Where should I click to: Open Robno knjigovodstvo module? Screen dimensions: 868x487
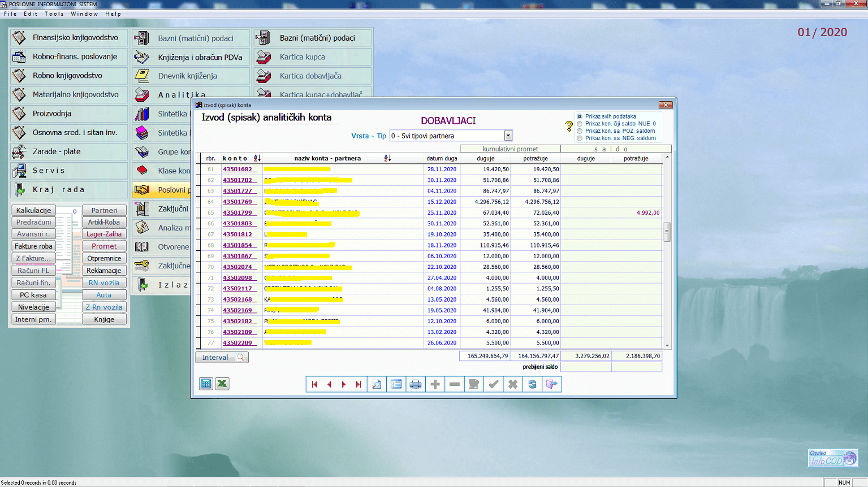(x=69, y=76)
